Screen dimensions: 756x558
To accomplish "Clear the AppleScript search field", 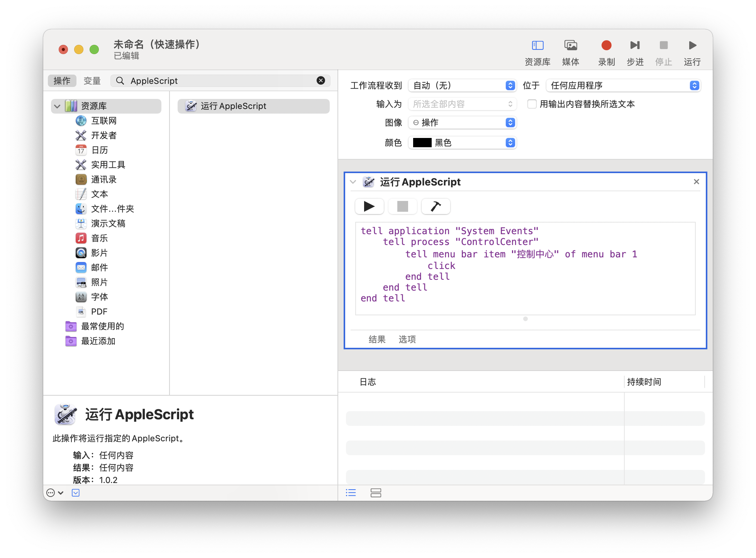I will tap(321, 80).
